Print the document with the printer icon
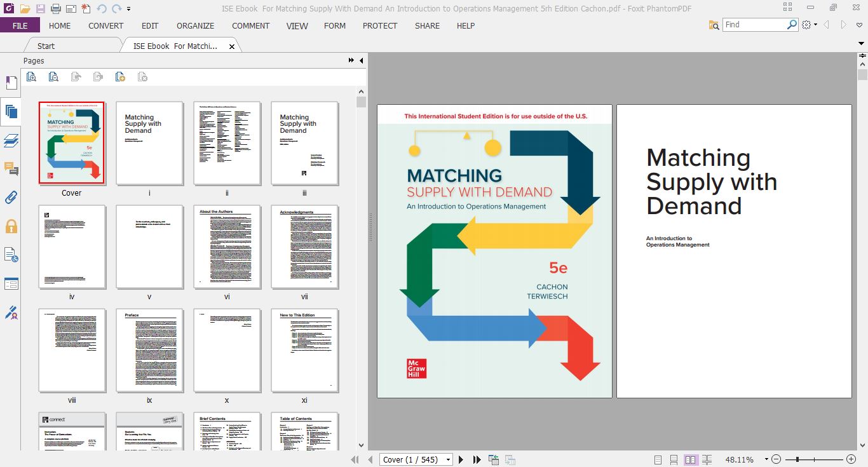The height and width of the screenshot is (467, 868). click(x=55, y=9)
